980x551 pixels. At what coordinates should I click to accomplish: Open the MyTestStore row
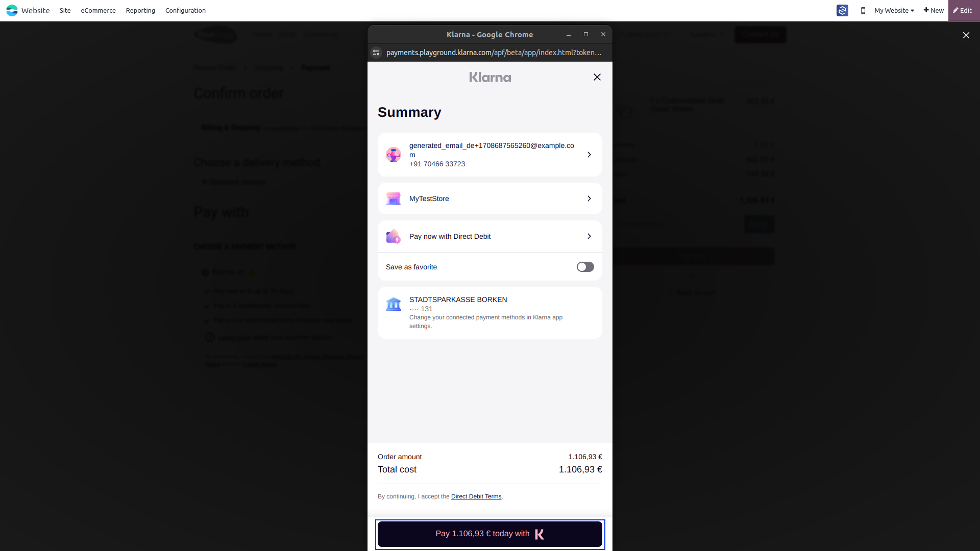[490, 198]
